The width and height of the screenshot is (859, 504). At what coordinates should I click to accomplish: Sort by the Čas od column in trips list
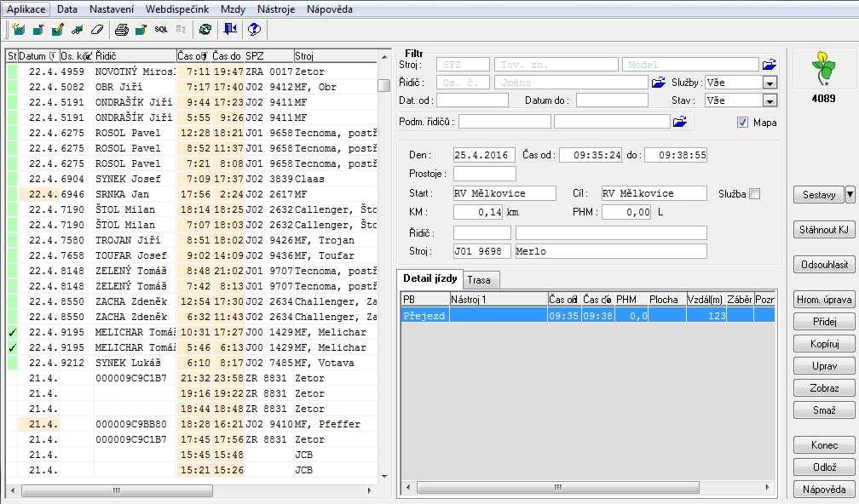click(193, 56)
